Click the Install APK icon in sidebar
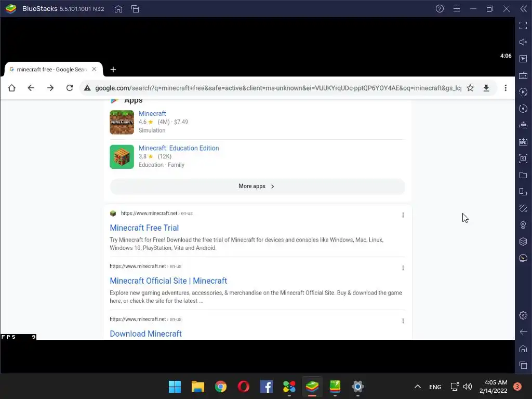This screenshot has height=399, width=532. 523,142
